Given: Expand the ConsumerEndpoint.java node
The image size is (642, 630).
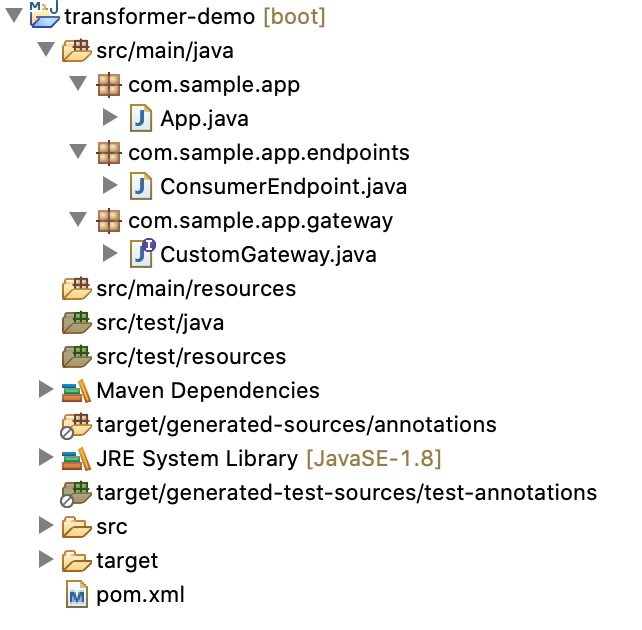Looking at the screenshot, I should (110, 185).
